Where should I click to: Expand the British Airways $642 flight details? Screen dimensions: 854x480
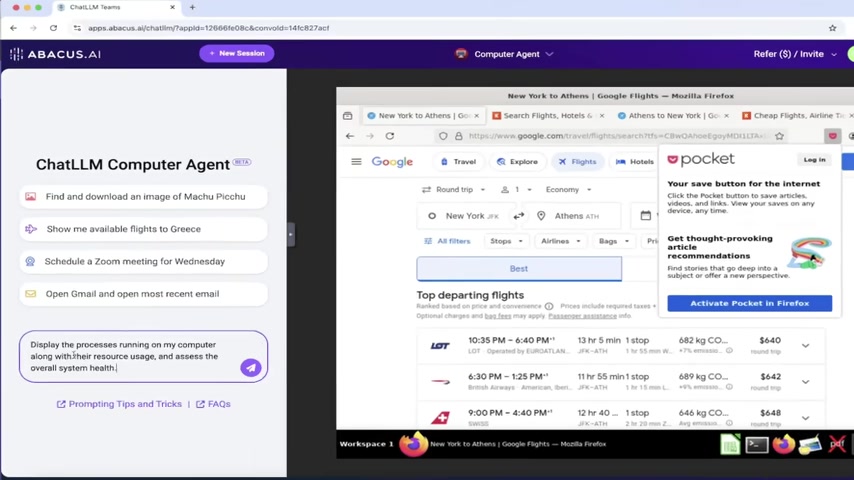(x=805, y=382)
